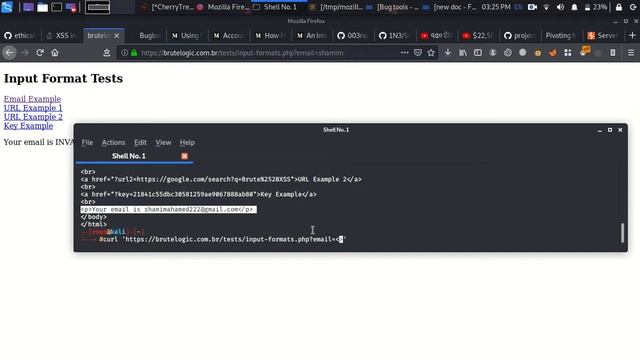Save page to Pocket
Image resolution: width=640 pixels, height=360 pixels.
click(x=418, y=53)
